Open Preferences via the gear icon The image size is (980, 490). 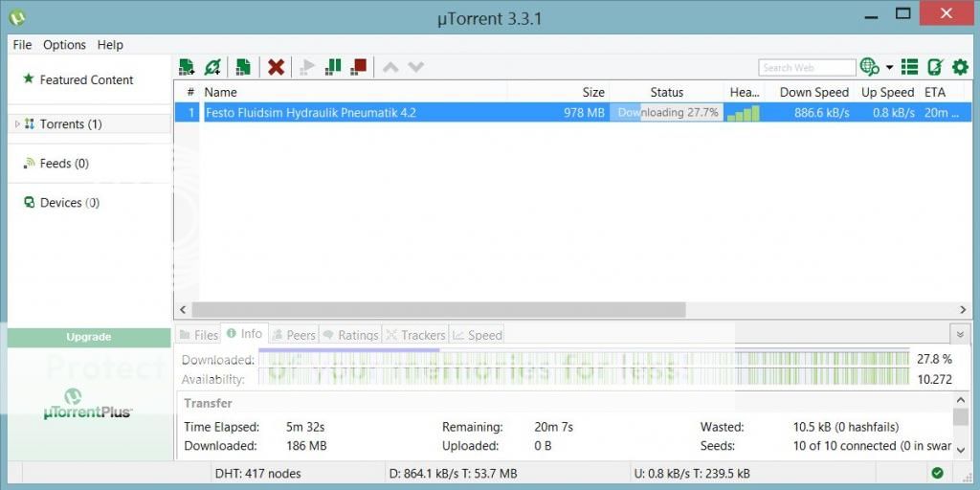(x=960, y=67)
